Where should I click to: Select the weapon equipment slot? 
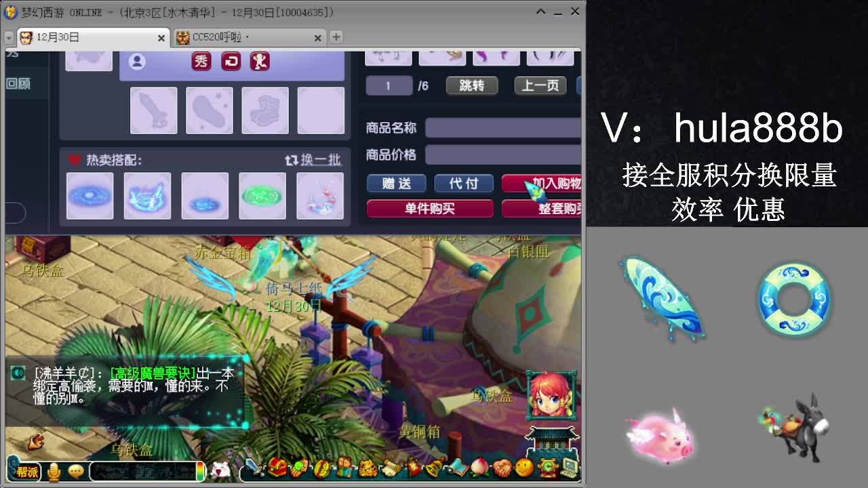154,110
